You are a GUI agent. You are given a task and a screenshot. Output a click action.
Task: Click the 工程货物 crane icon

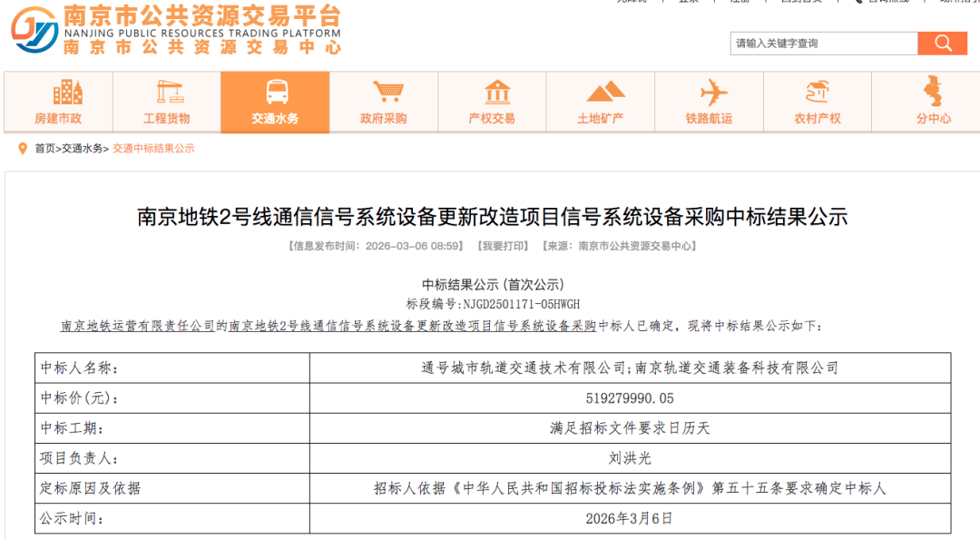coord(169,91)
